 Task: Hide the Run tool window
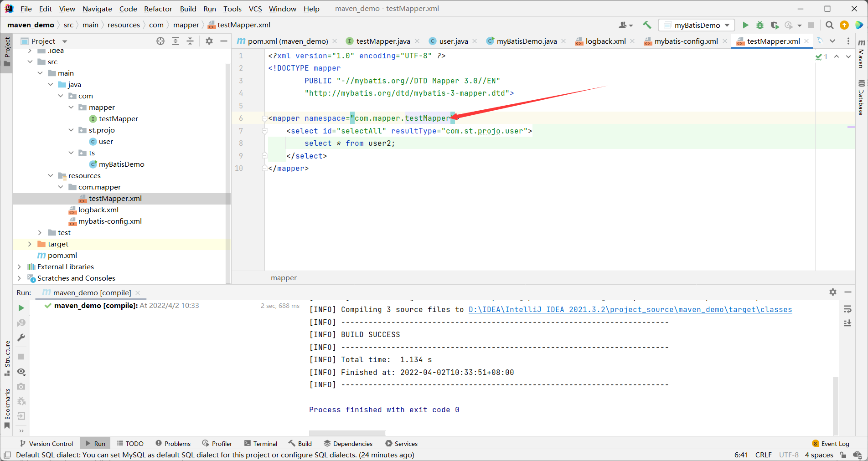click(x=848, y=292)
